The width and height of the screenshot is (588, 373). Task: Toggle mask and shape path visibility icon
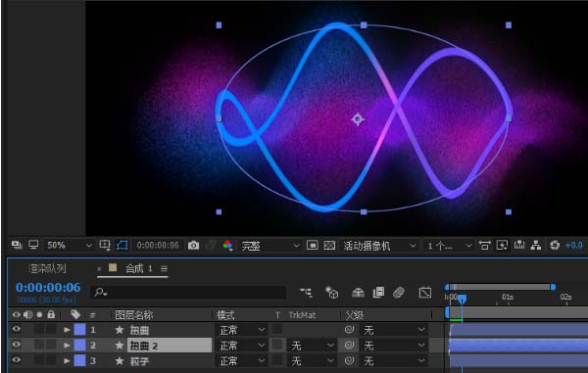(122, 245)
